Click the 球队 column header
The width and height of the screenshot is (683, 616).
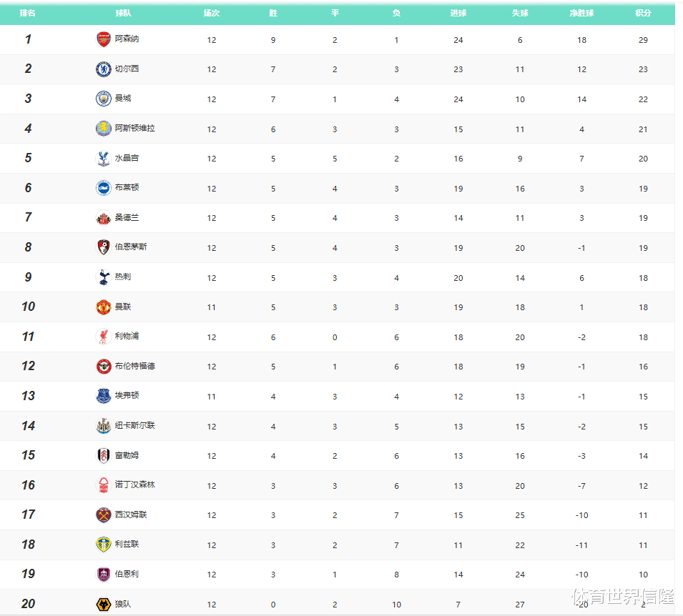[x=123, y=13]
